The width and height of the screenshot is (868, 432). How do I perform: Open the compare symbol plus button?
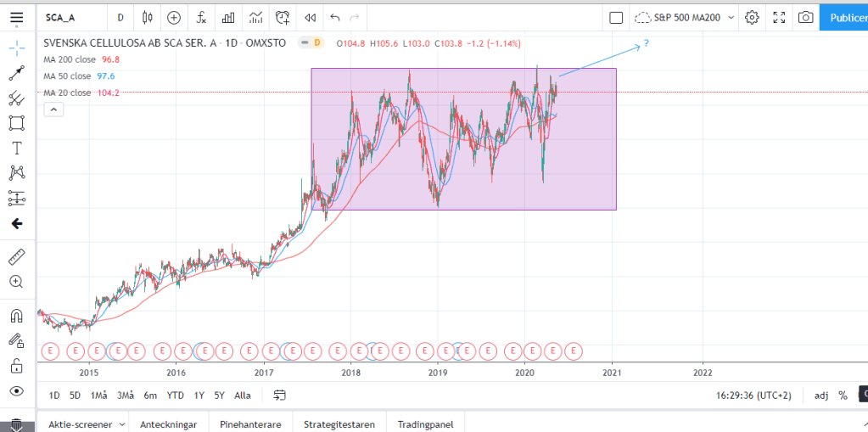click(x=174, y=17)
